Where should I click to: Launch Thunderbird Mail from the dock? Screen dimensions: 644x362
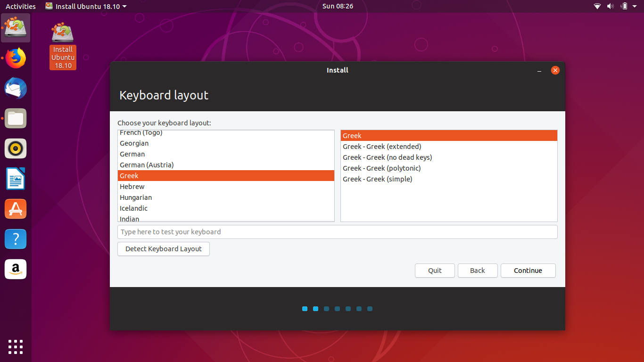(x=16, y=89)
